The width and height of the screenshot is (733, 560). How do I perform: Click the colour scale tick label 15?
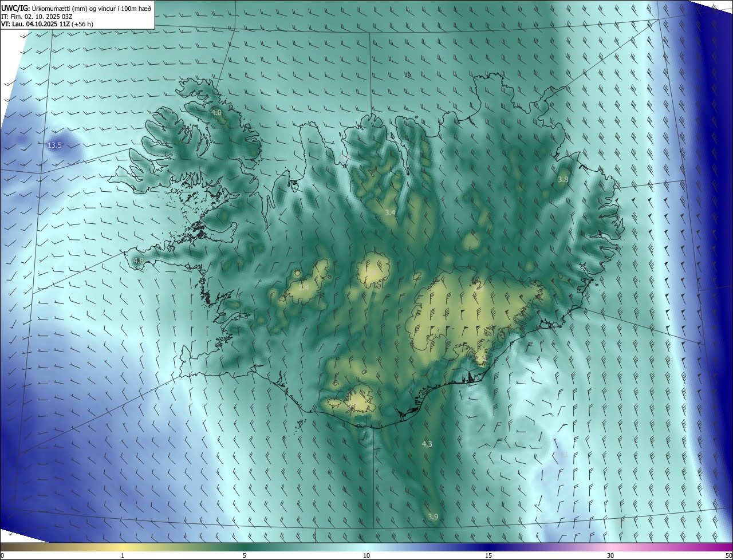coord(488,555)
